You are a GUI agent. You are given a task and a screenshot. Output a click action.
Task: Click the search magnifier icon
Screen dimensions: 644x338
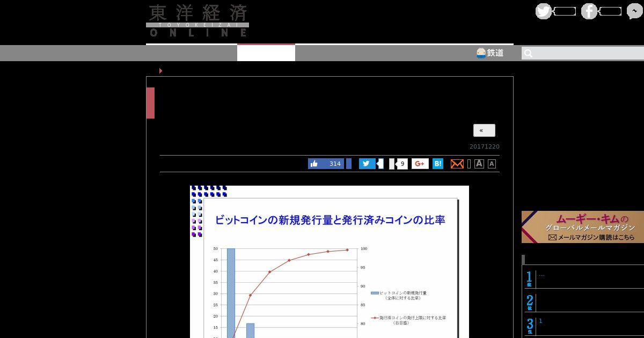[x=528, y=53]
